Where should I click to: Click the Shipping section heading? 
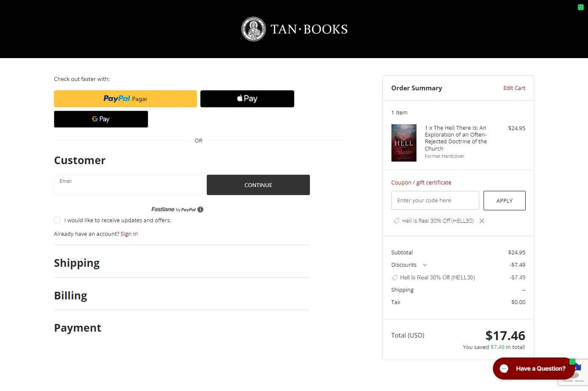tap(77, 263)
